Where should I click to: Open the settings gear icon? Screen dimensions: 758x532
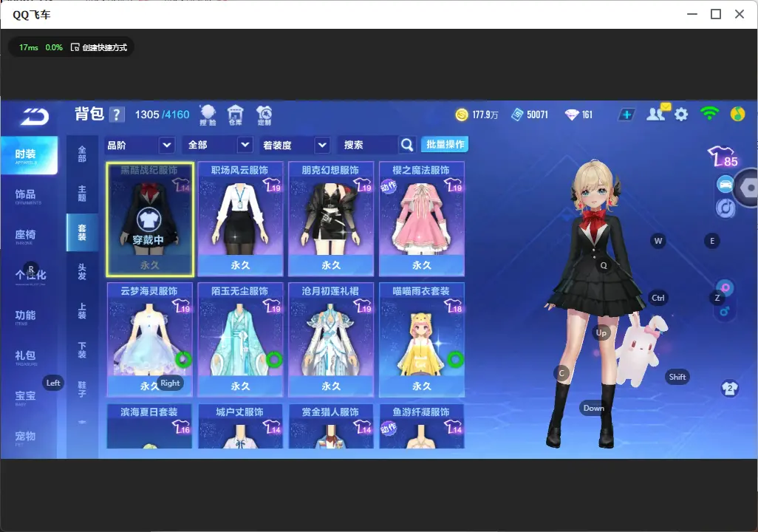pos(681,115)
